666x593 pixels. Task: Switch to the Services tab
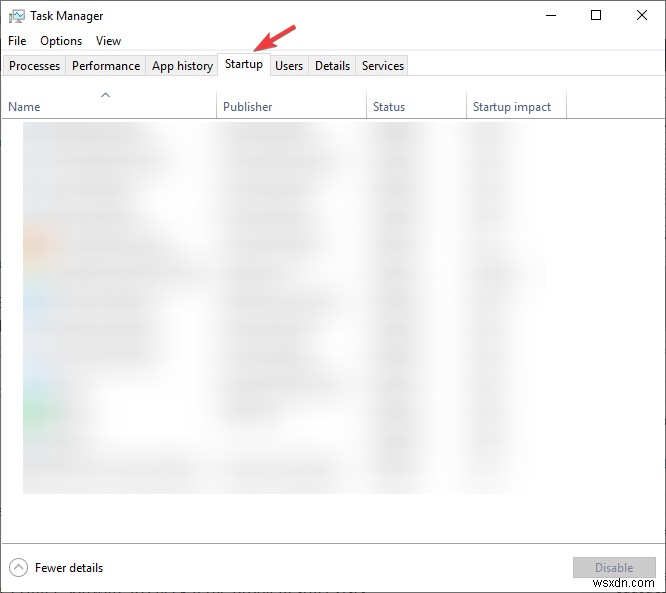383,66
